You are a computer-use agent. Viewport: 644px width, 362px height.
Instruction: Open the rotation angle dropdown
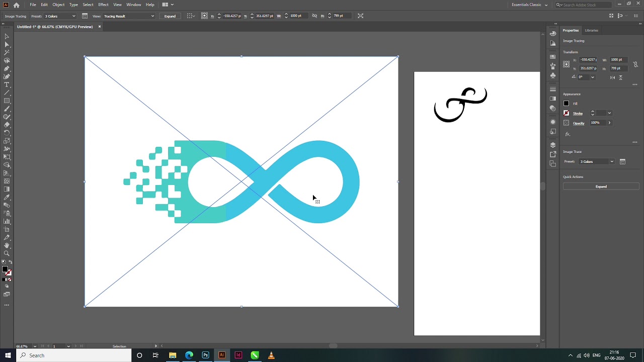pos(592,77)
